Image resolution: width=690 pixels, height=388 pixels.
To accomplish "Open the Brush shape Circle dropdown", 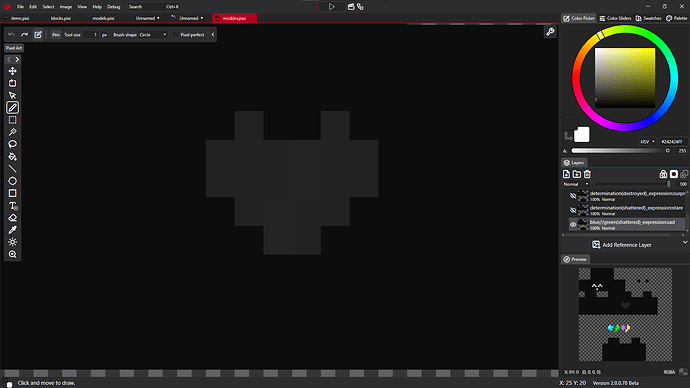I will click(153, 35).
